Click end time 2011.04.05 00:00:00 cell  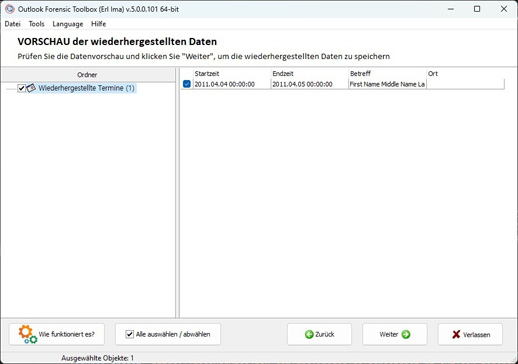coord(309,84)
